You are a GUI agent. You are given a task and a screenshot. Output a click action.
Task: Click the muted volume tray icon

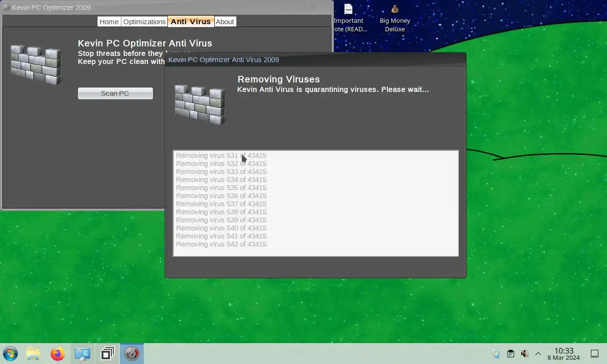click(524, 354)
